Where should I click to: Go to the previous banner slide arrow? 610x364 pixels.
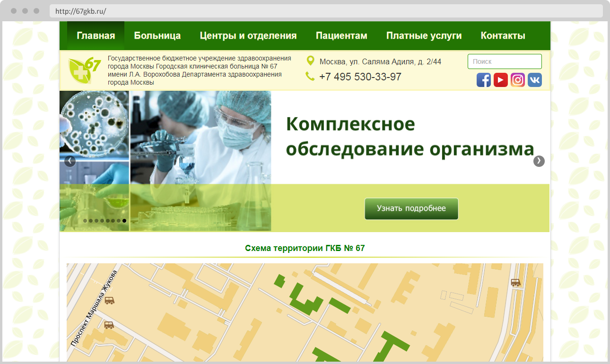70,161
